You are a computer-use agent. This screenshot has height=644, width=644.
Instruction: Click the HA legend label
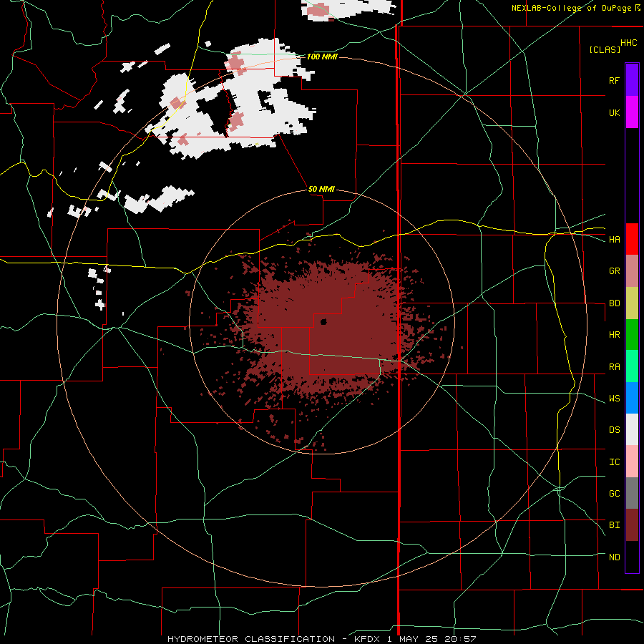click(x=614, y=240)
